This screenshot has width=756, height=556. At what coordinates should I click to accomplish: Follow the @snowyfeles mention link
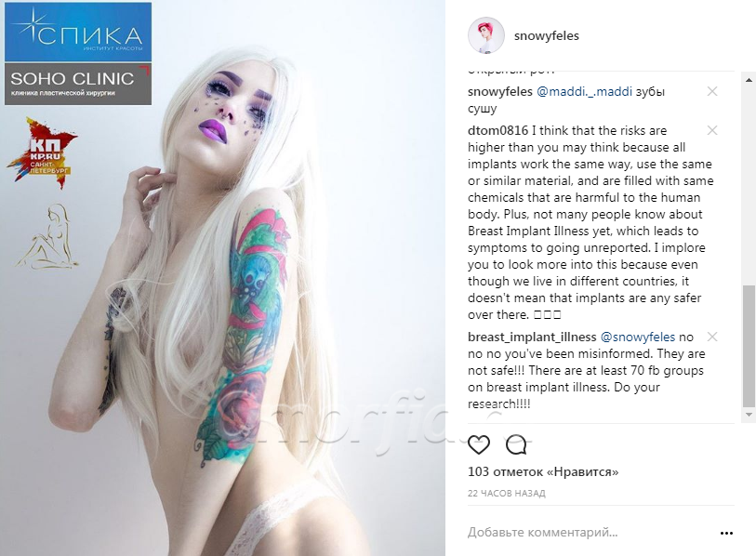[637, 338]
